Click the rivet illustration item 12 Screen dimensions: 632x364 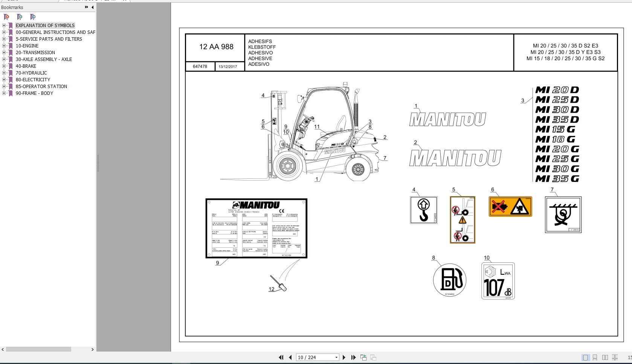tap(279, 283)
